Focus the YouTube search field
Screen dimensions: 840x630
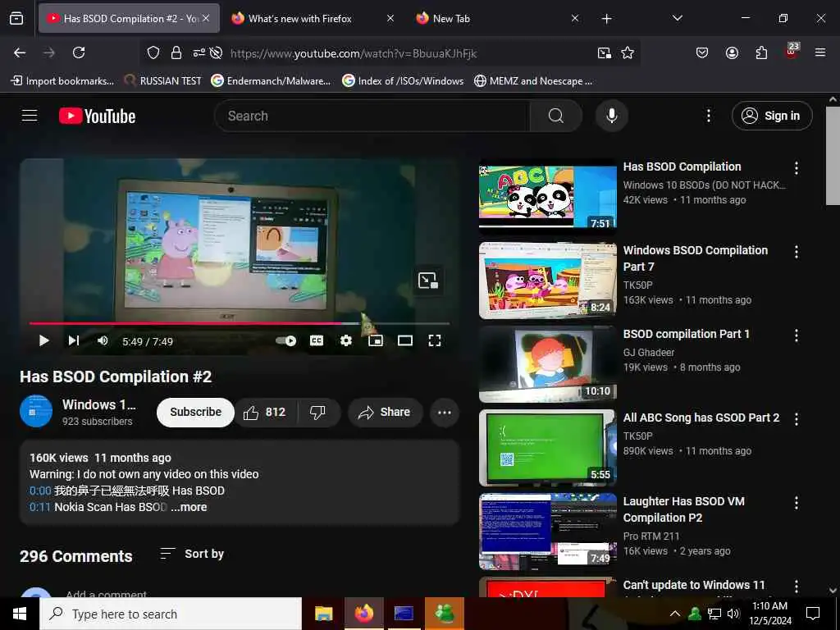(x=372, y=116)
